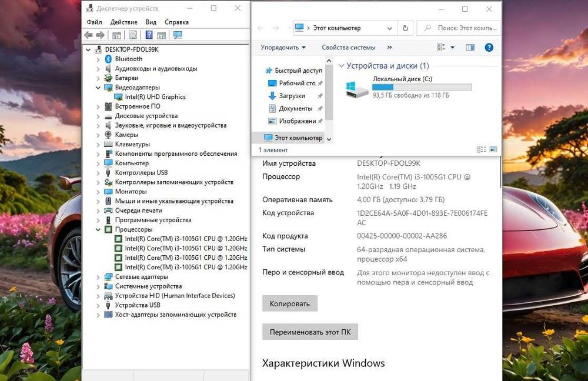Click the Back arrow in Device Manager toolbar

(x=89, y=35)
